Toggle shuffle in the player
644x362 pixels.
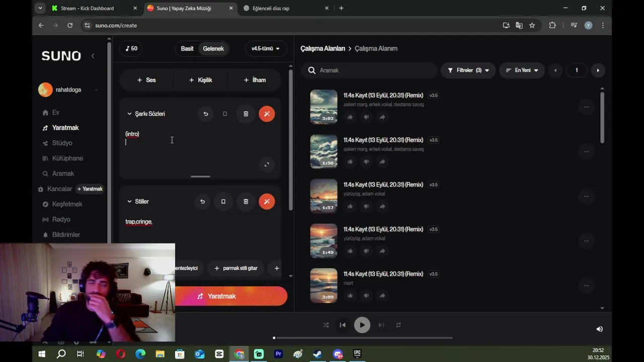click(326, 325)
